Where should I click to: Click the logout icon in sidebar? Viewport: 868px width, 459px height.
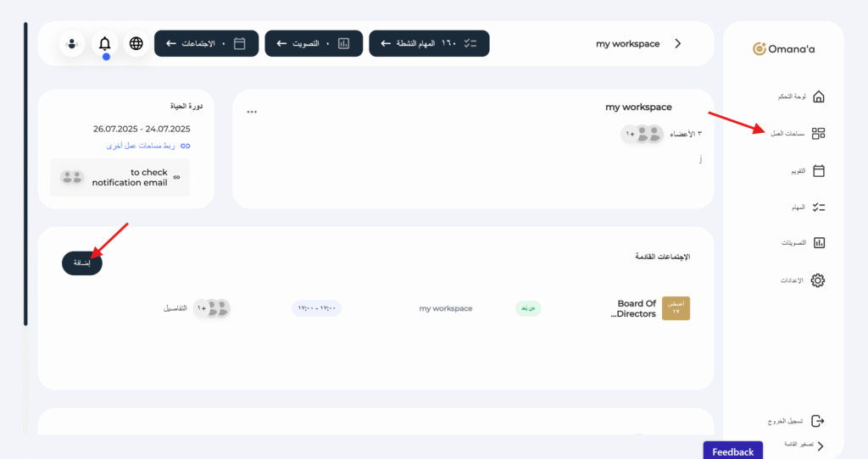[818, 421]
